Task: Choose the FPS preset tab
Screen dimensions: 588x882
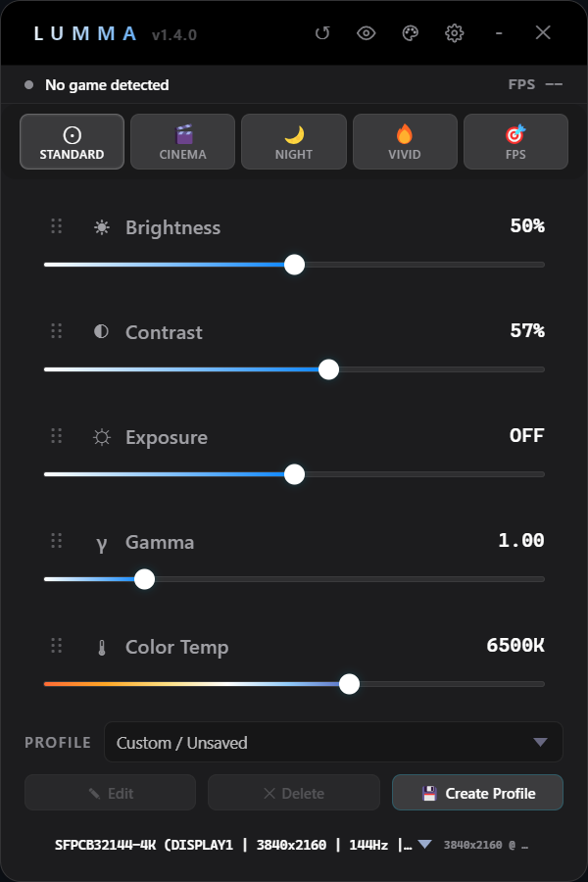Action: pos(515,142)
